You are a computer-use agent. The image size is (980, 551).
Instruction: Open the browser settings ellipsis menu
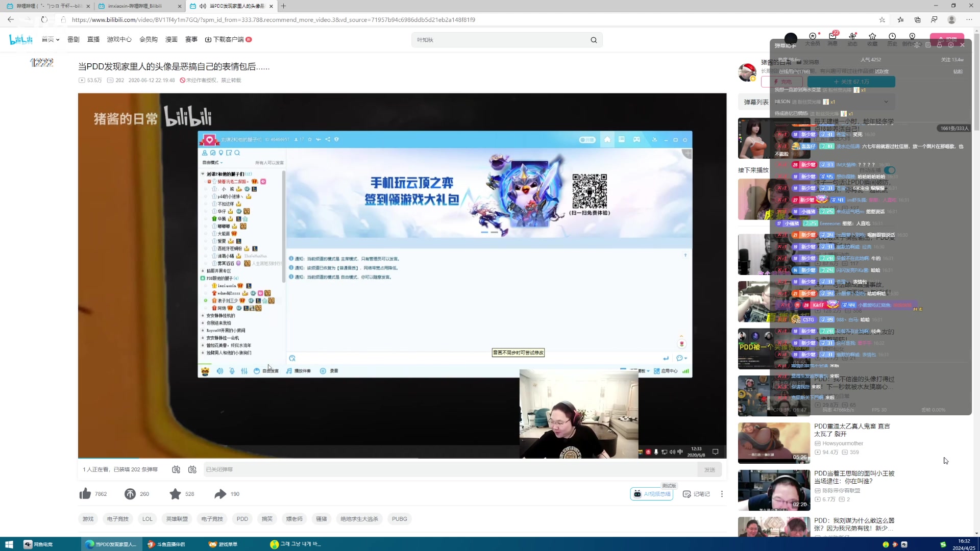(x=969, y=19)
